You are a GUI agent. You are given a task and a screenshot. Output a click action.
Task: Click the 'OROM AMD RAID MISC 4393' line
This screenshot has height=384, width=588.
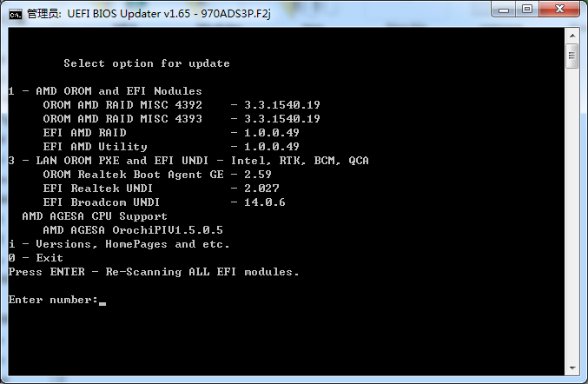point(182,119)
